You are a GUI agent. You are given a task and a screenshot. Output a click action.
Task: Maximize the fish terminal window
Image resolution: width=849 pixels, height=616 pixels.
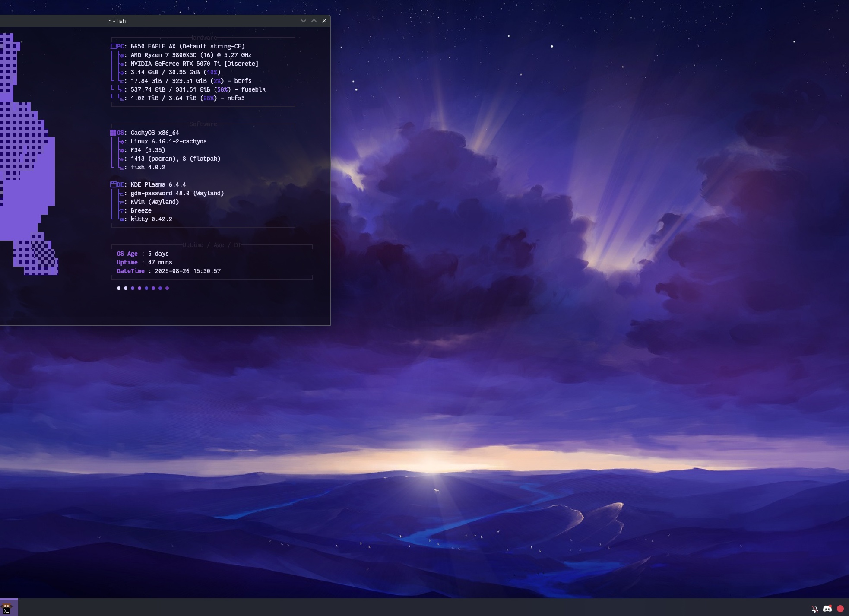[x=314, y=21]
